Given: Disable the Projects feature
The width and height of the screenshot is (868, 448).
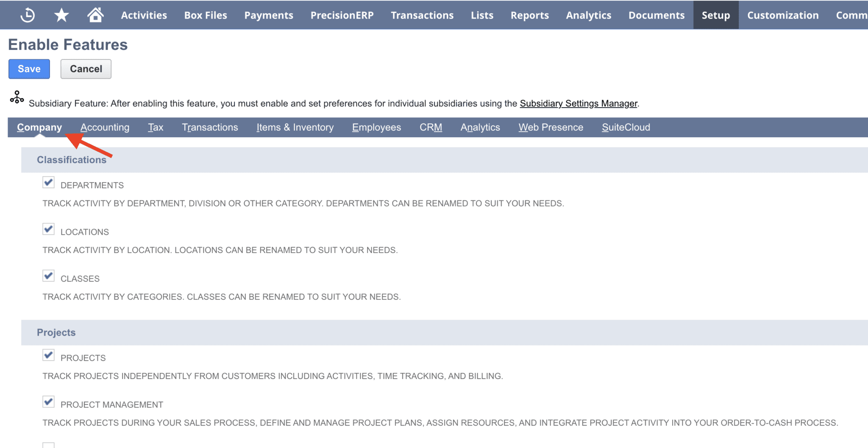Looking at the screenshot, I should (x=48, y=355).
